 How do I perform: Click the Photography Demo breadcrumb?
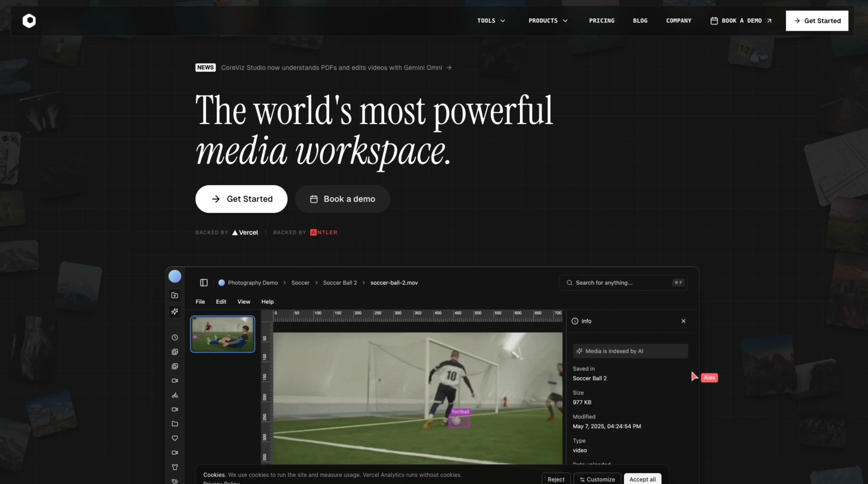click(253, 283)
